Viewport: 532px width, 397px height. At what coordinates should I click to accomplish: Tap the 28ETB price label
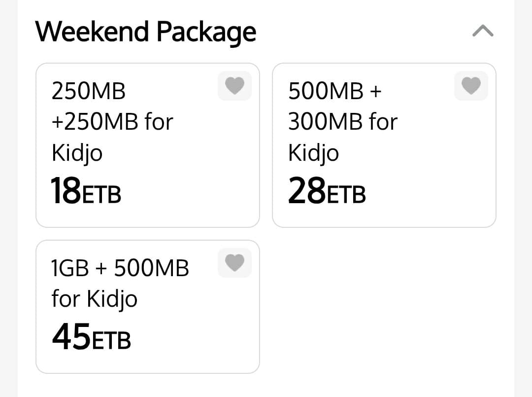pyautogui.click(x=327, y=191)
